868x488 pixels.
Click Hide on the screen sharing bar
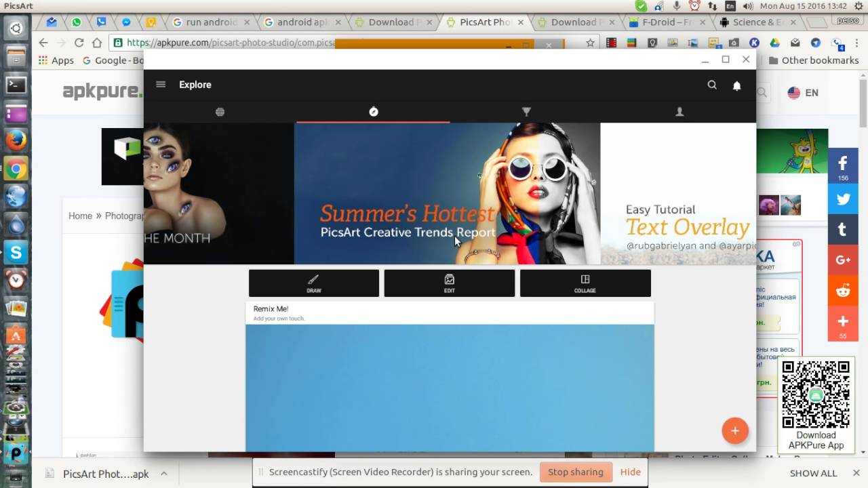(x=630, y=472)
